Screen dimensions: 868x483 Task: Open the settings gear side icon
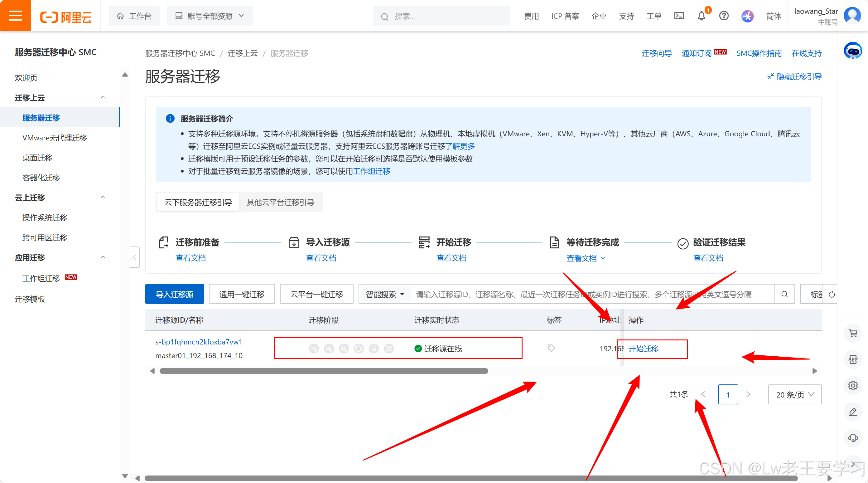[x=853, y=385]
